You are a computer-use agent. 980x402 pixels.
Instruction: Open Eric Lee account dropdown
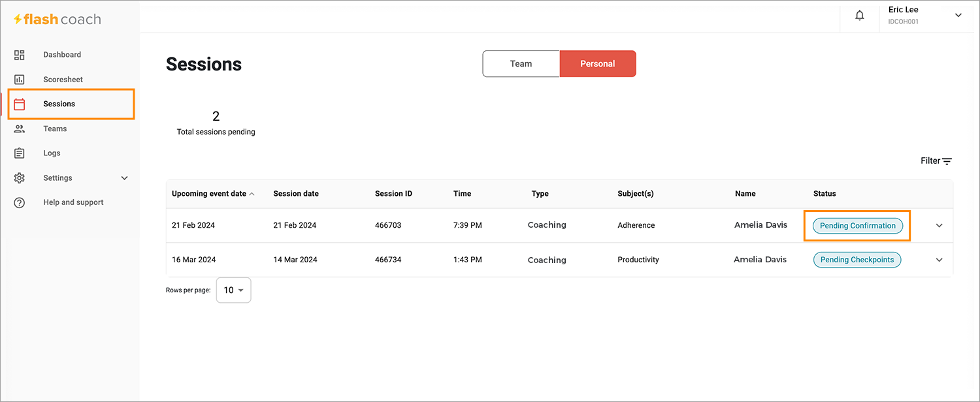(958, 16)
